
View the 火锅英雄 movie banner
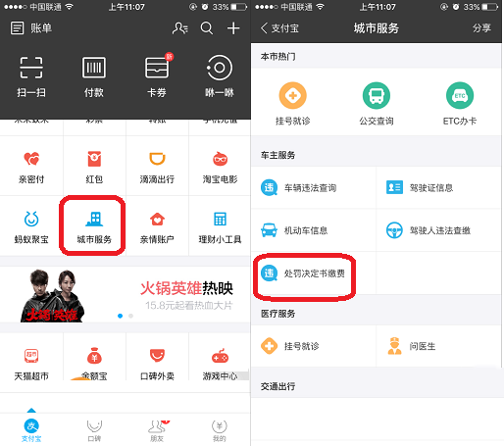click(x=126, y=294)
